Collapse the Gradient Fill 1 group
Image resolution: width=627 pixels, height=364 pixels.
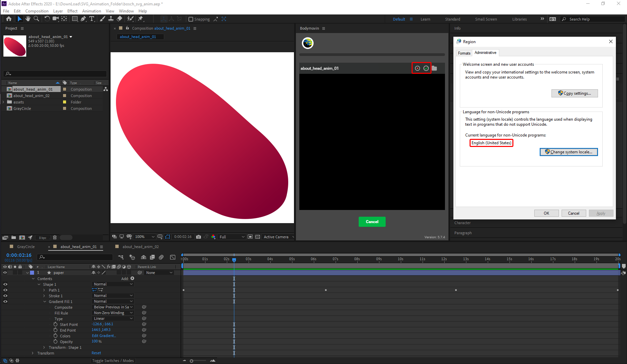[x=45, y=301]
